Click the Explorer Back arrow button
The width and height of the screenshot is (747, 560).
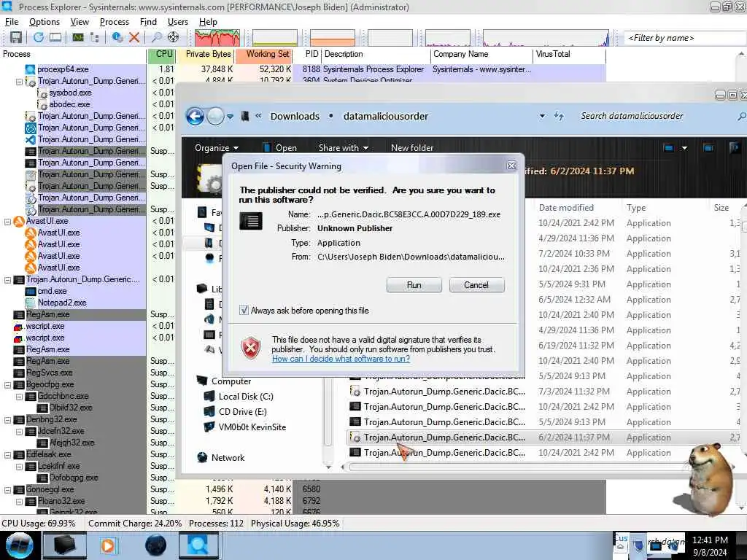point(195,116)
